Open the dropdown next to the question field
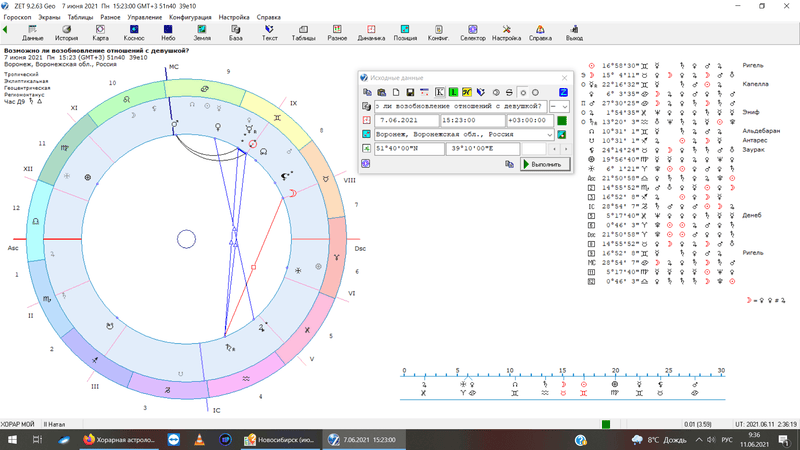This screenshot has height=450, width=800. 565,106
